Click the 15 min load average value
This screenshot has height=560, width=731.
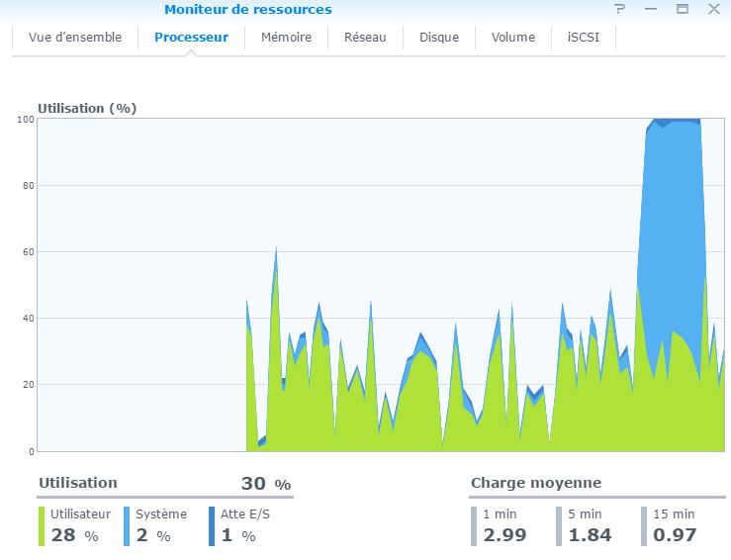click(x=675, y=535)
